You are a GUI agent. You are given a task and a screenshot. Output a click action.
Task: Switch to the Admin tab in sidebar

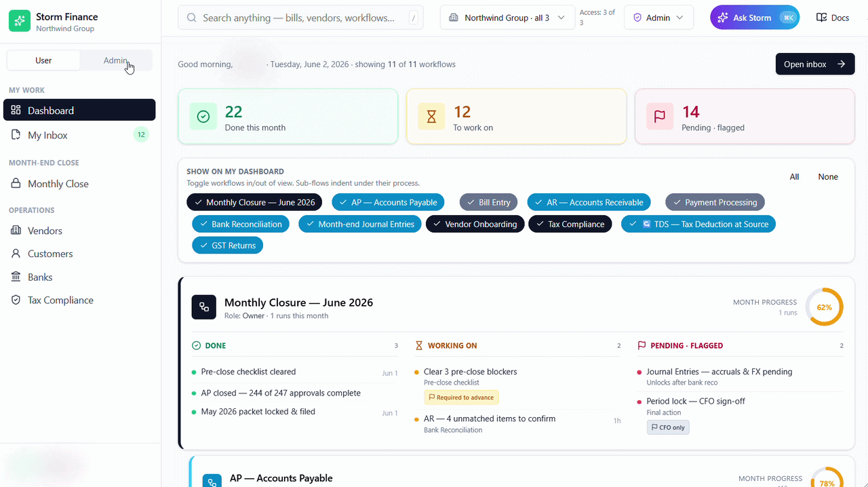coord(115,60)
